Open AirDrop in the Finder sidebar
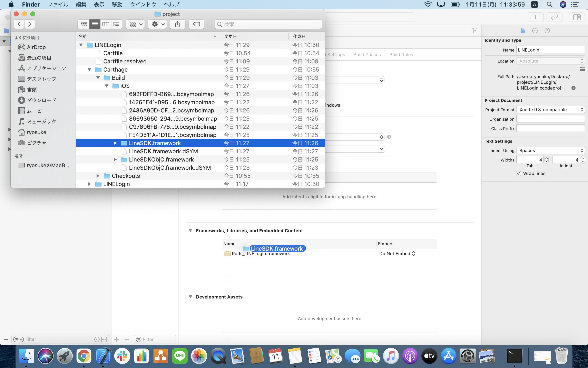The height and width of the screenshot is (368, 588). click(x=36, y=47)
